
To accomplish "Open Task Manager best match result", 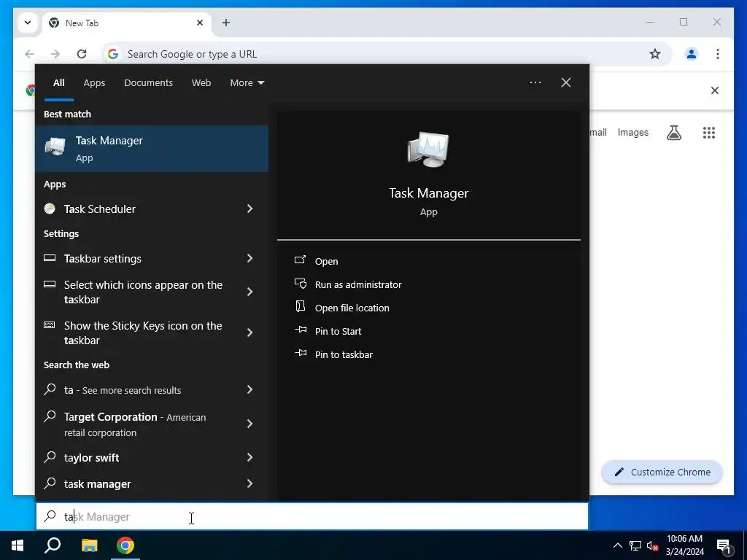I will [152, 149].
